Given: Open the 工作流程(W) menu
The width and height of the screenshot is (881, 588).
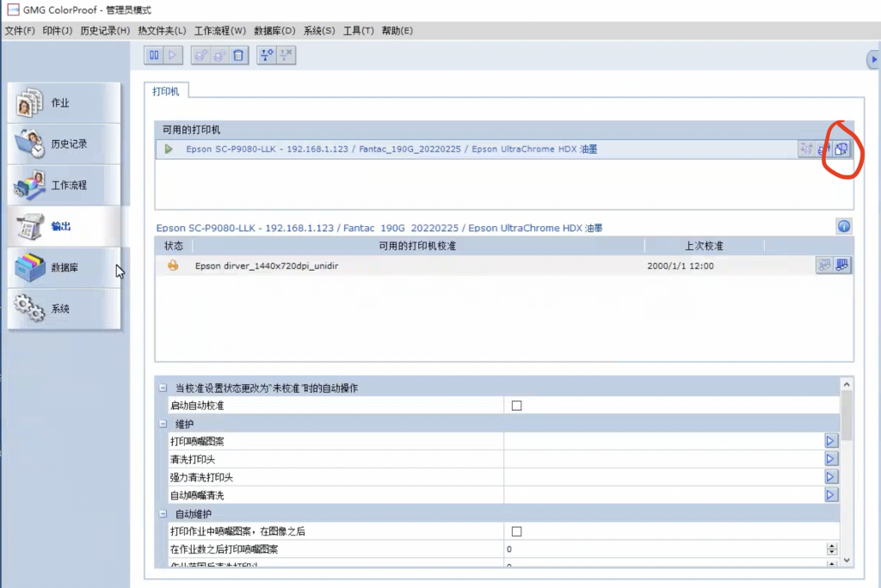Looking at the screenshot, I should click(x=219, y=31).
